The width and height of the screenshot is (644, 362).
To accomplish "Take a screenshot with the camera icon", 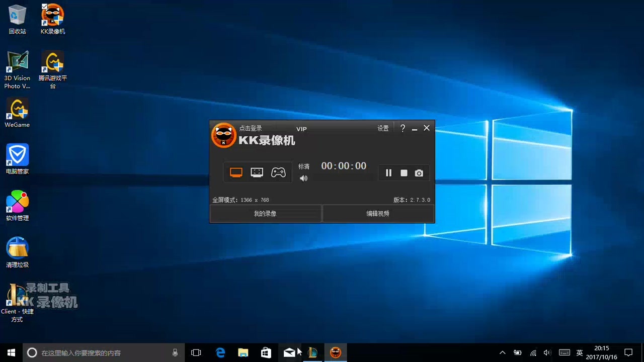I will (x=419, y=173).
